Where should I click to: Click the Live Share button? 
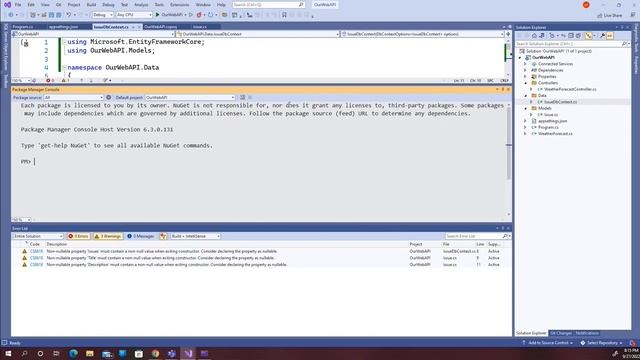[x=610, y=16]
